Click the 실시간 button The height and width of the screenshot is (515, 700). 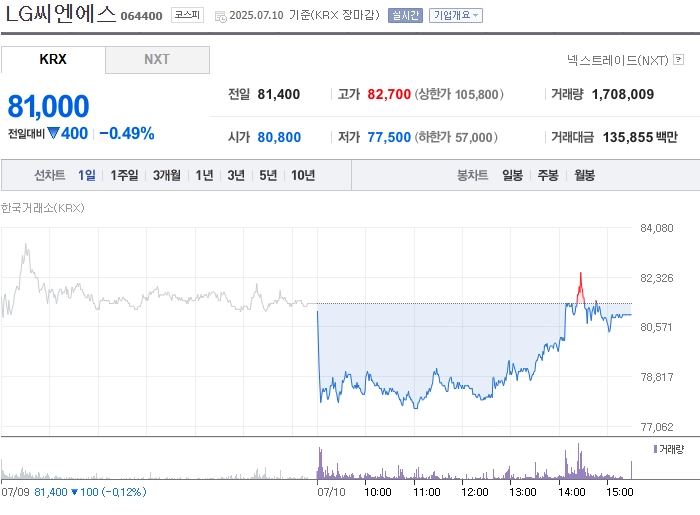click(x=405, y=16)
